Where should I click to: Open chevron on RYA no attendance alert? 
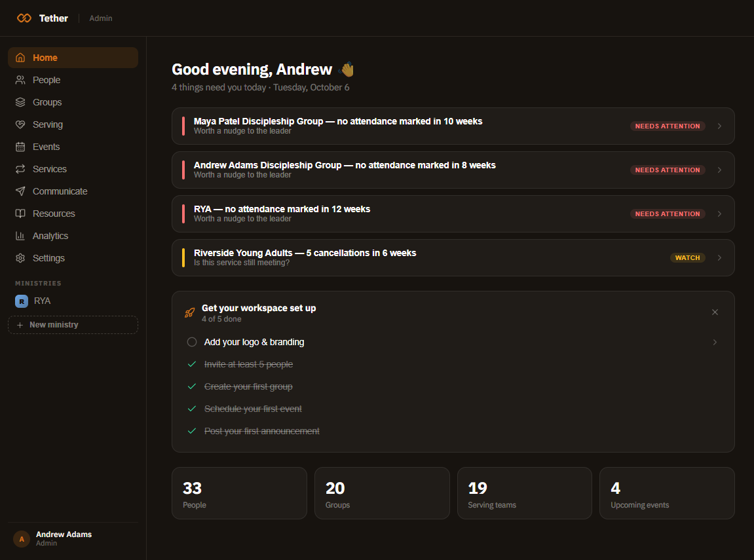pyautogui.click(x=719, y=214)
